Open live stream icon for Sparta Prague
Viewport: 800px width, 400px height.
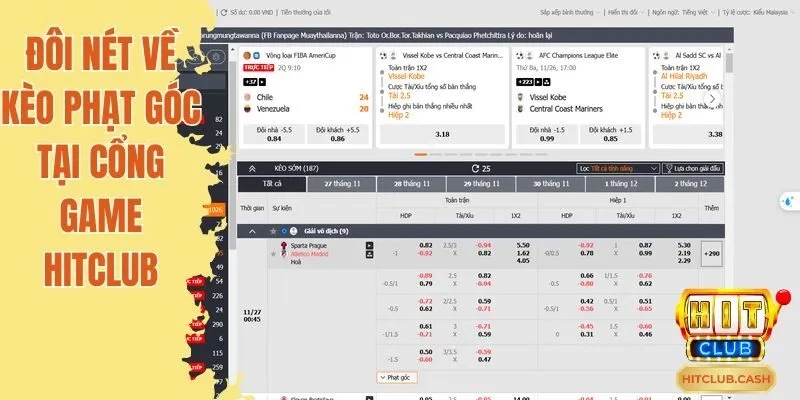click(x=369, y=245)
